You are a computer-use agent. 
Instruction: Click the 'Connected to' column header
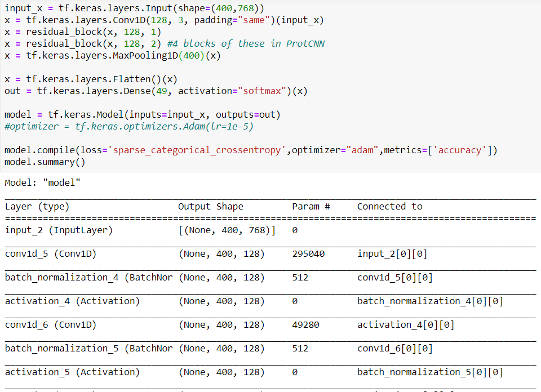pyautogui.click(x=389, y=207)
